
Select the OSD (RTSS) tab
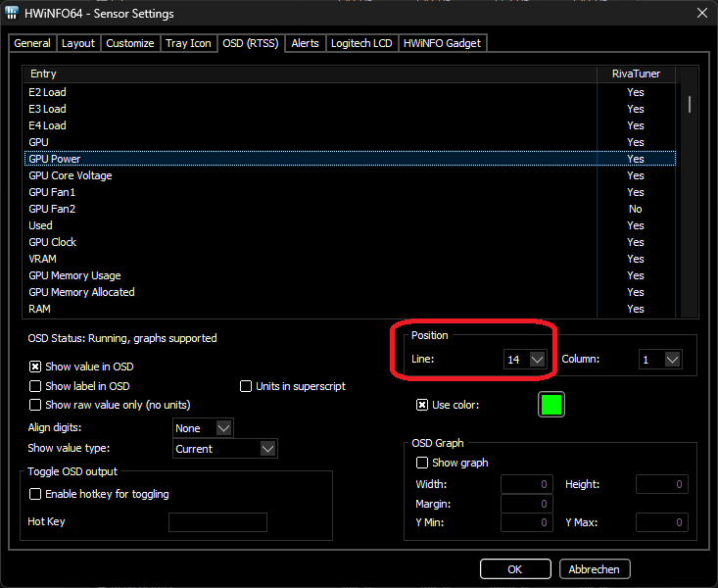tap(251, 43)
